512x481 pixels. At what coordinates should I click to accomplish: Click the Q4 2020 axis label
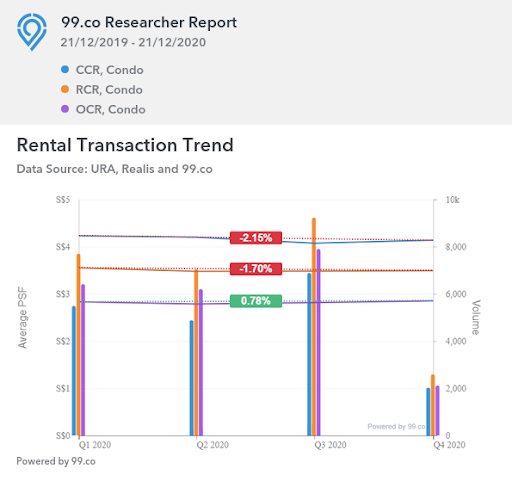click(x=449, y=445)
